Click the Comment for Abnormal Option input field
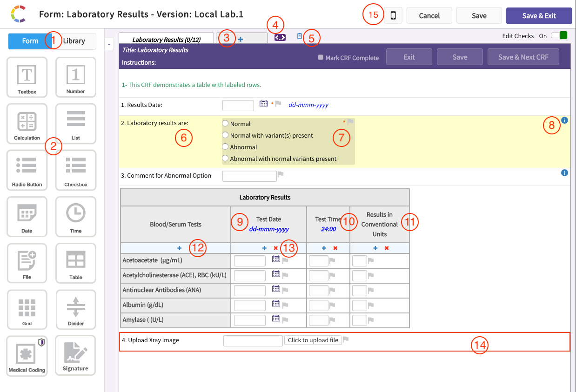Image resolution: width=576 pixels, height=392 pixels. [x=249, y=176]
